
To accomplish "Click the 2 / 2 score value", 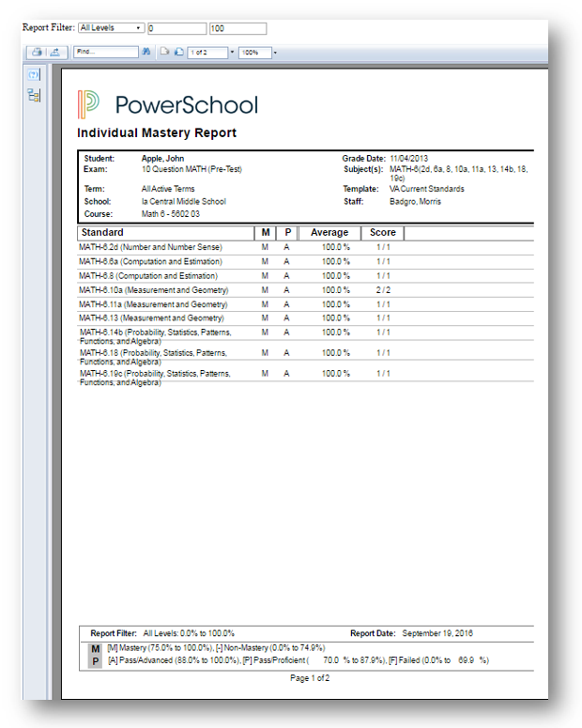I will pos(383,290).
